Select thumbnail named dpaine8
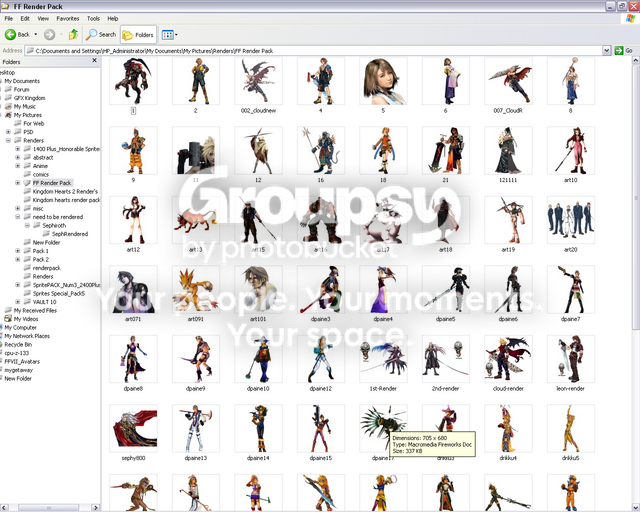 [x=133, y=359]
